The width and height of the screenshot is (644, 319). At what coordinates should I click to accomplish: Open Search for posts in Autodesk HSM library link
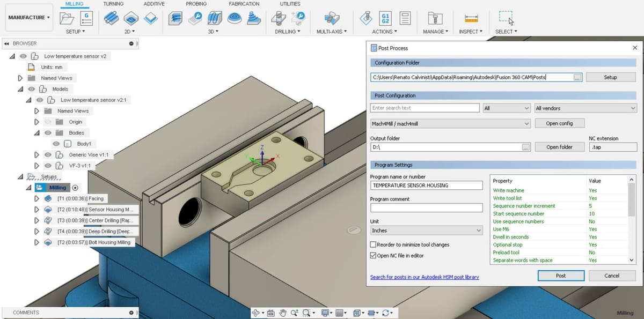pyautogui.click(x=425, y=277)
